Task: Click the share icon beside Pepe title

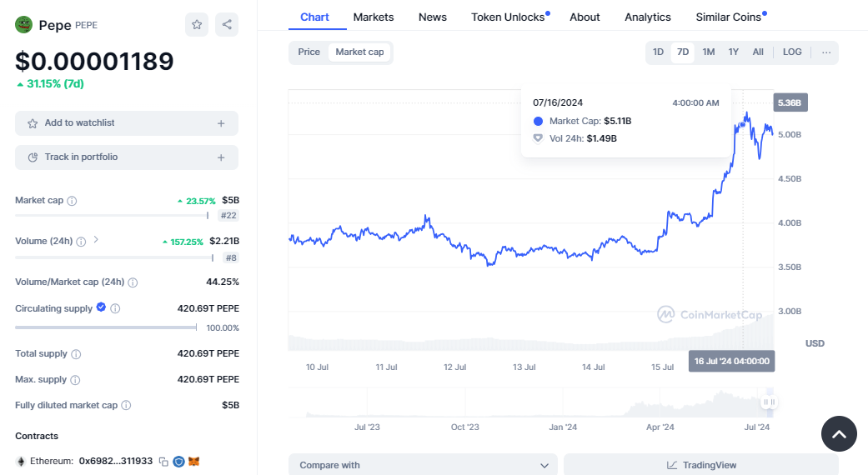Action: pos(227,24)
